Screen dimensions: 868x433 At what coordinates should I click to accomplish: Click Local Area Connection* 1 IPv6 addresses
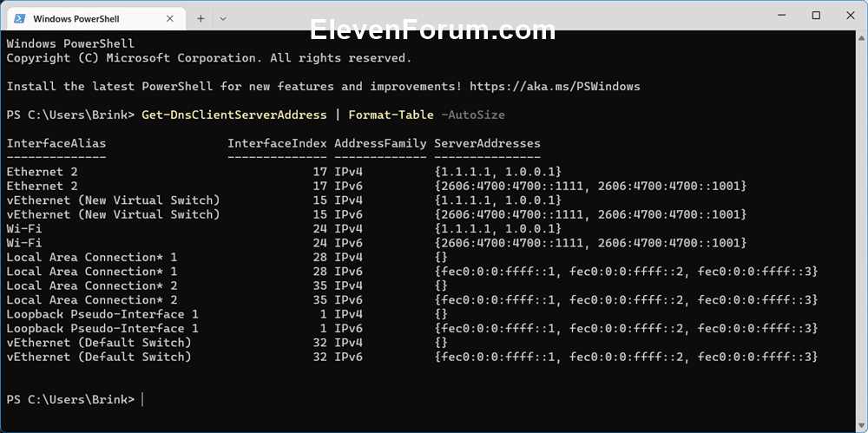626,272
